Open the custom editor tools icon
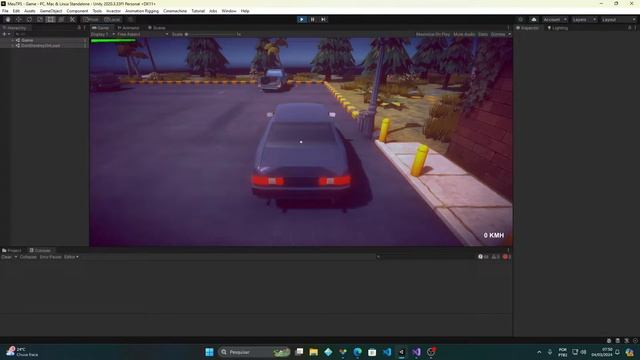This screenshot has height=360, width=640. coord(72,20)
